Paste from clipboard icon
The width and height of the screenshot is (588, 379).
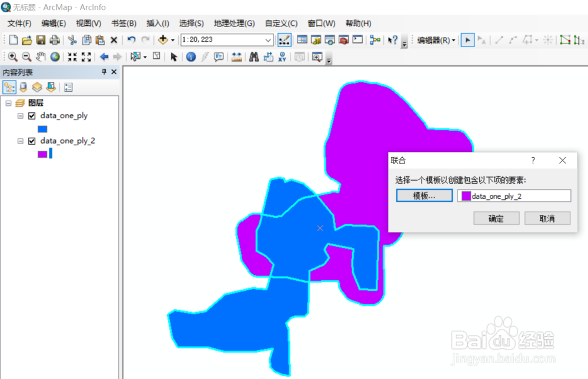click(100, 40)
